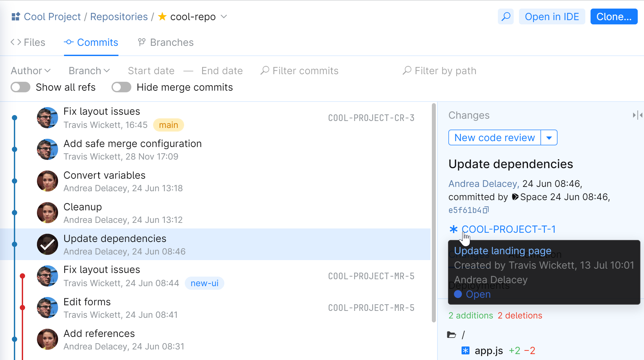Copy commit hash e5f61b4 icon

pos(486,210)
